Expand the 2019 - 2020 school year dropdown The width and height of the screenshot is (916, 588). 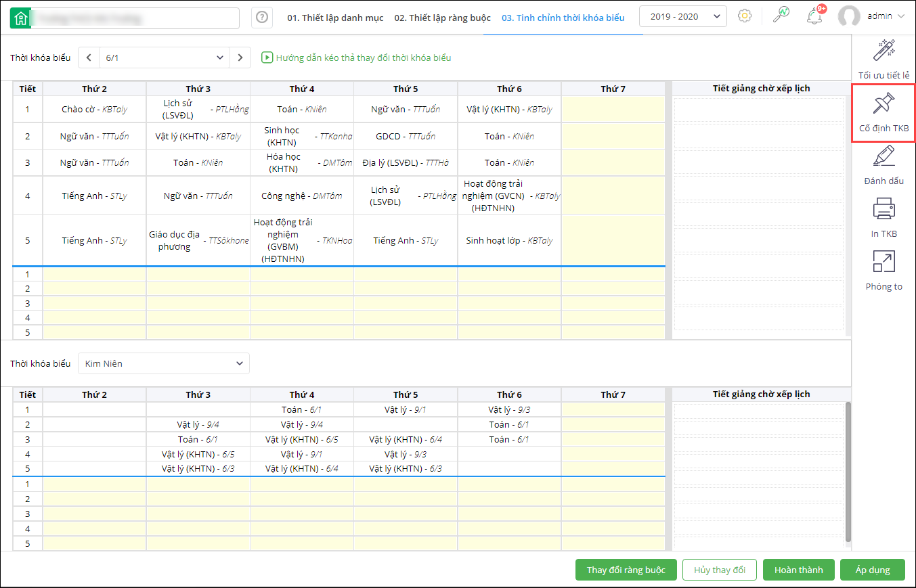pyautogui.click(x=683, y=17)
